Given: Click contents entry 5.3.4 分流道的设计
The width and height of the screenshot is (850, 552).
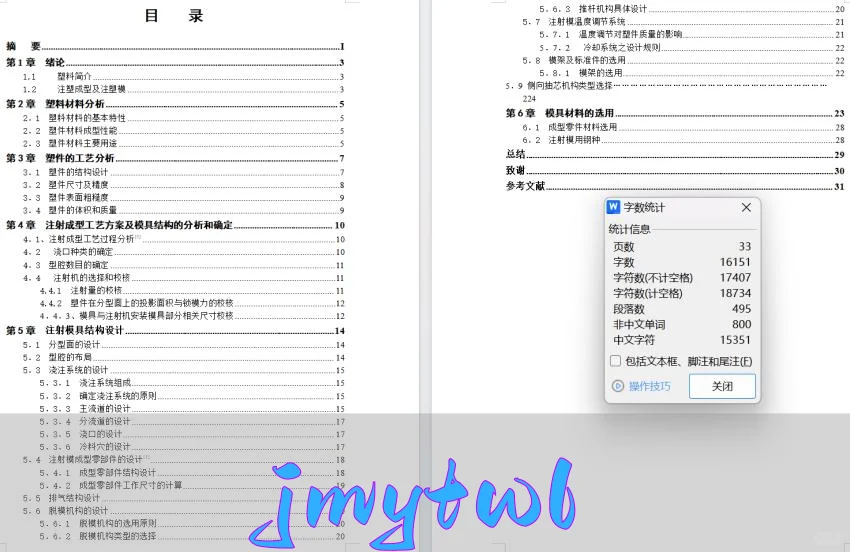Looking at the screenshot, I should [192, 421].
